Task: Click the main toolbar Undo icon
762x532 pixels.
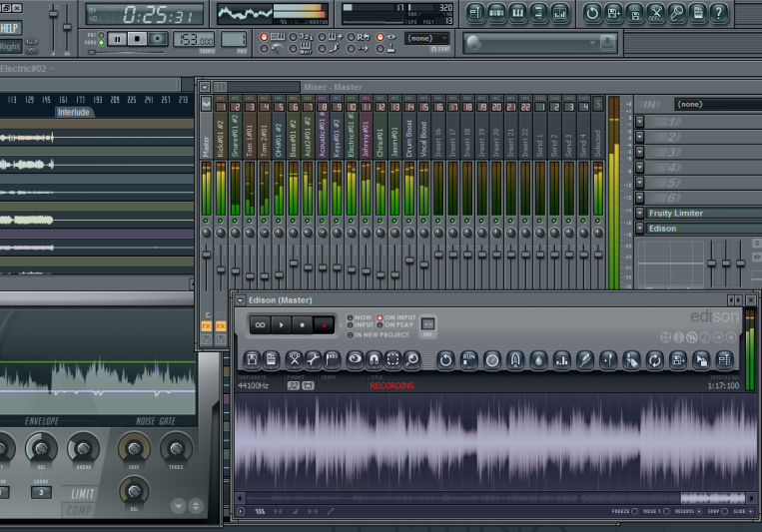Action: (592, 13)
